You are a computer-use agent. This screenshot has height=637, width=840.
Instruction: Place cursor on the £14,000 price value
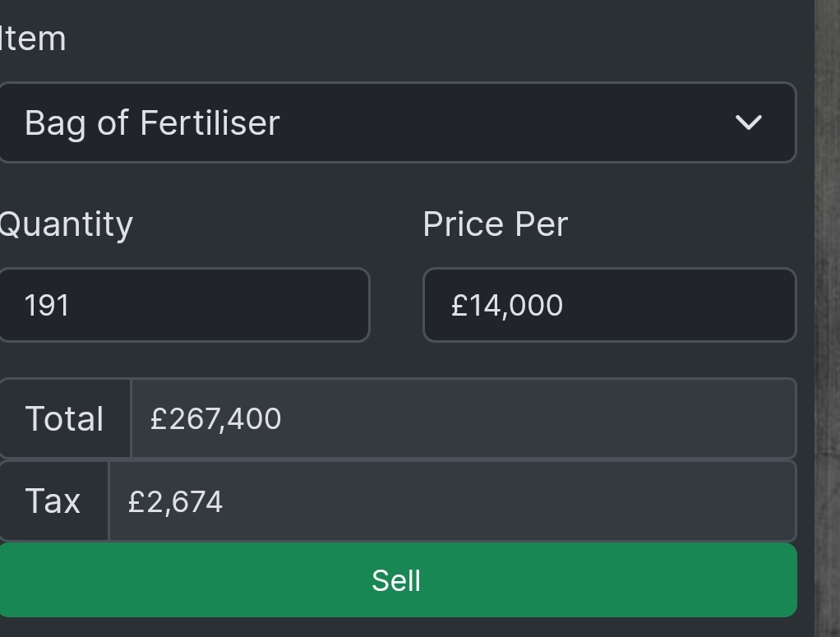506,306
